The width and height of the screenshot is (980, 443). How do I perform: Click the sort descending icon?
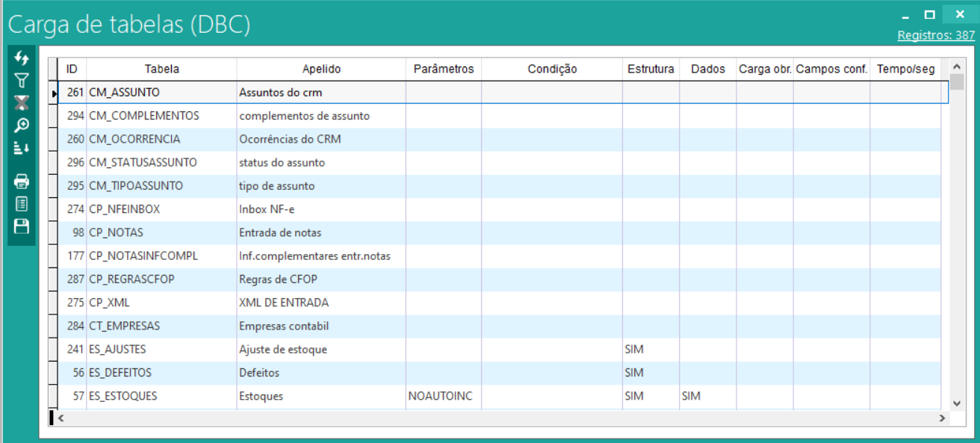22,148
